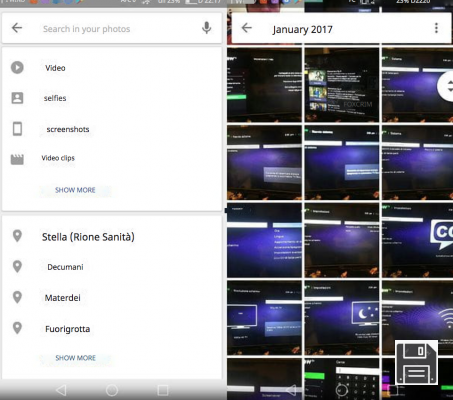
Task: Open the Fuorigrotta location
Action: point(112,329)
